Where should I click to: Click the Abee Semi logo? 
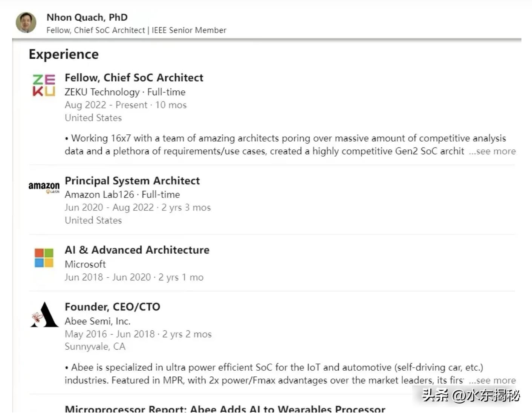[x=44, y=315]
